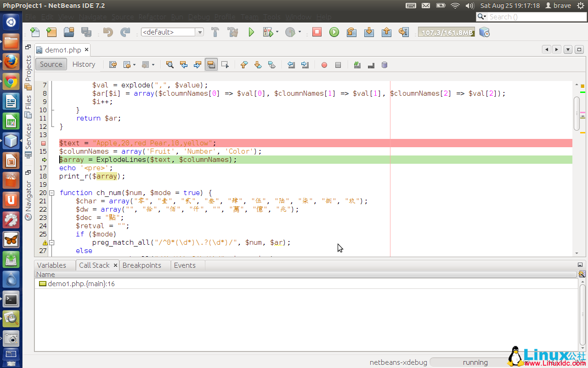This screenshot has height=368, width=588.
Task: Click memory usage bar to run garbage collection
Action: [x=446, y=33]
